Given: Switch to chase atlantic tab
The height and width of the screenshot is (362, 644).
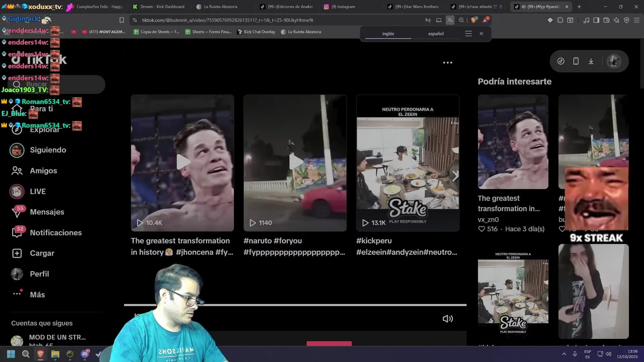Looking at the screenshot, I should 477,7.
